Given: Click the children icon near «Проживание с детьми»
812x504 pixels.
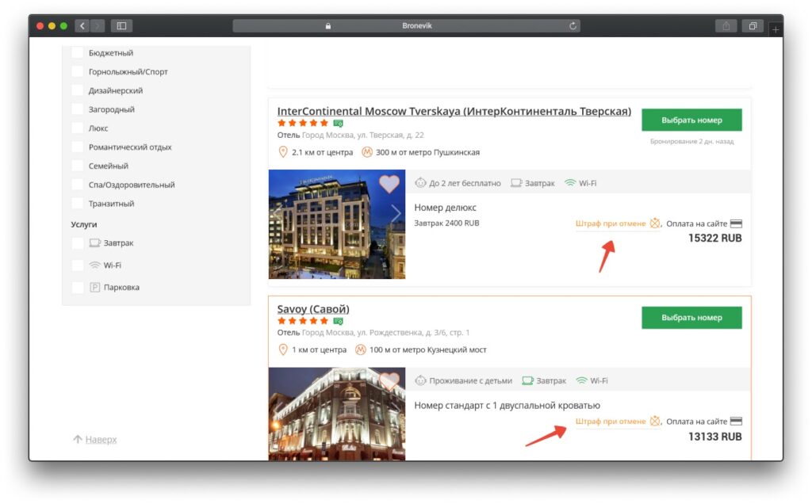Looking at the screenshot, I should pos(421,380).
